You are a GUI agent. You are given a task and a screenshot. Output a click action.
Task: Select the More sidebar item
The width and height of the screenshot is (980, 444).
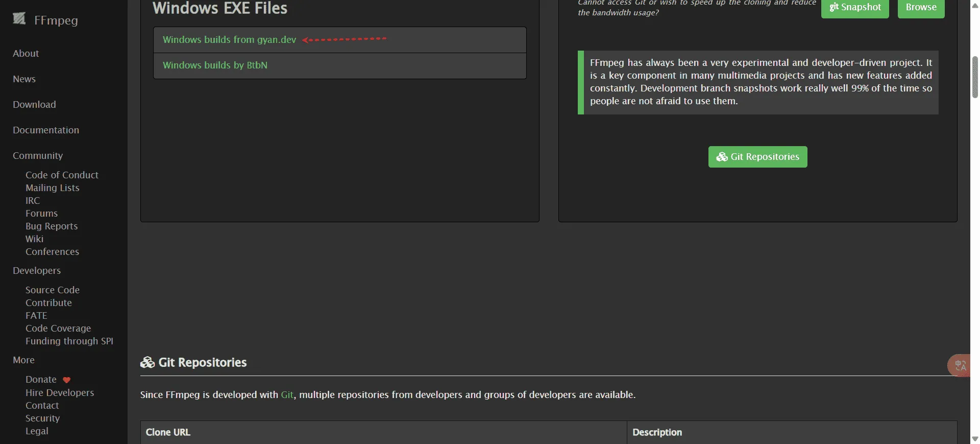[x=23, y=360]
